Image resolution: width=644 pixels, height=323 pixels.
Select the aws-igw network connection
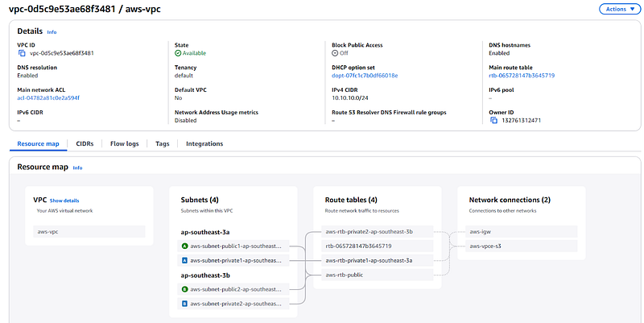pyautogui.click(x=522, y=232)
